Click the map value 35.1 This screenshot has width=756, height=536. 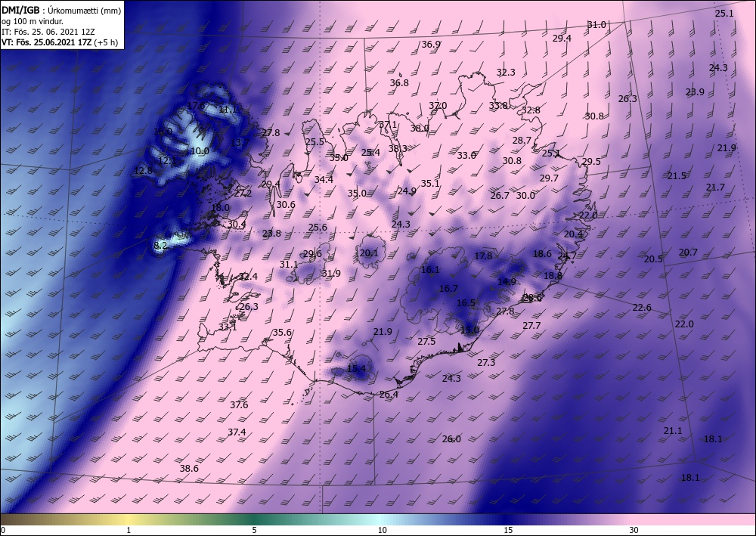pos(430,184)
